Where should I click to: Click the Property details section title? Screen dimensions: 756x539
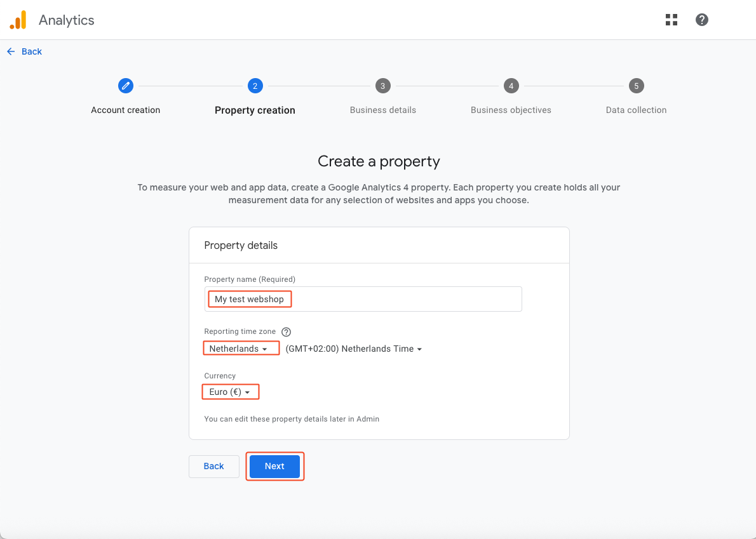(241, 245)
